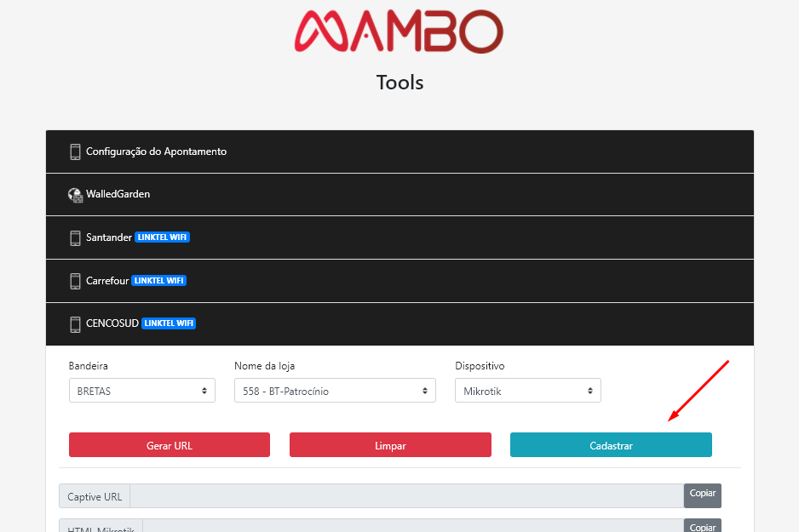Open the Dispositivo dropdown showing Mikrotik
Viewport: 799px width, 532px height.
click(528, 391)
